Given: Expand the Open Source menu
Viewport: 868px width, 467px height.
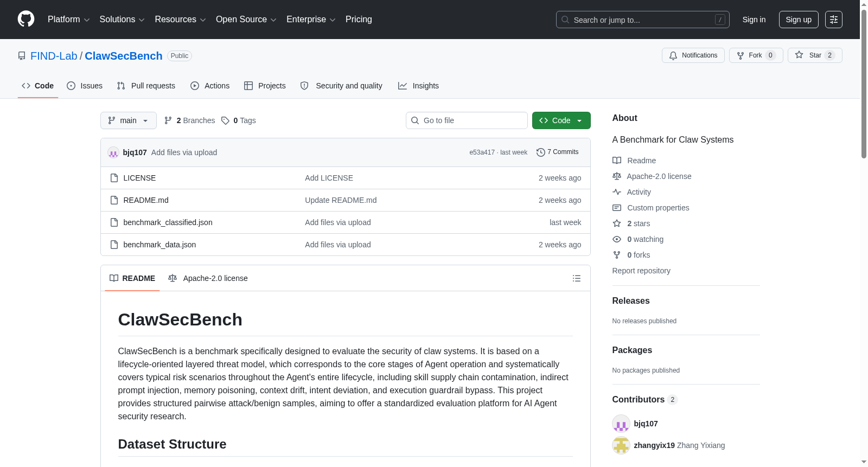Looking at the screenshot, I should (x=246, y=20).
